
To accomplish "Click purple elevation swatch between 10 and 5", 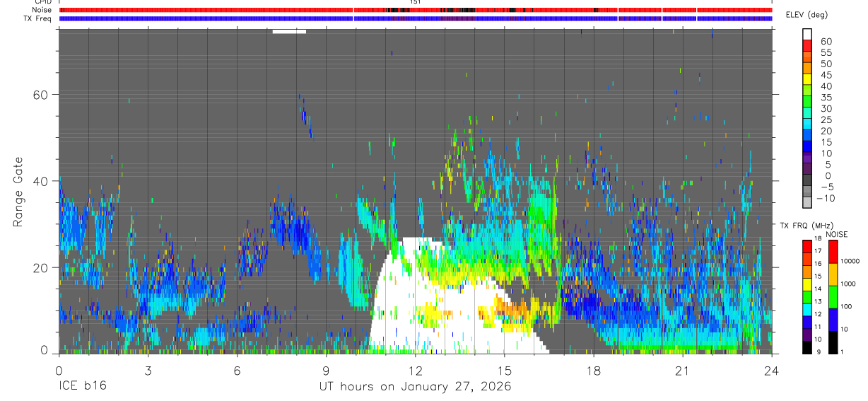I will (x=807, y=157).
